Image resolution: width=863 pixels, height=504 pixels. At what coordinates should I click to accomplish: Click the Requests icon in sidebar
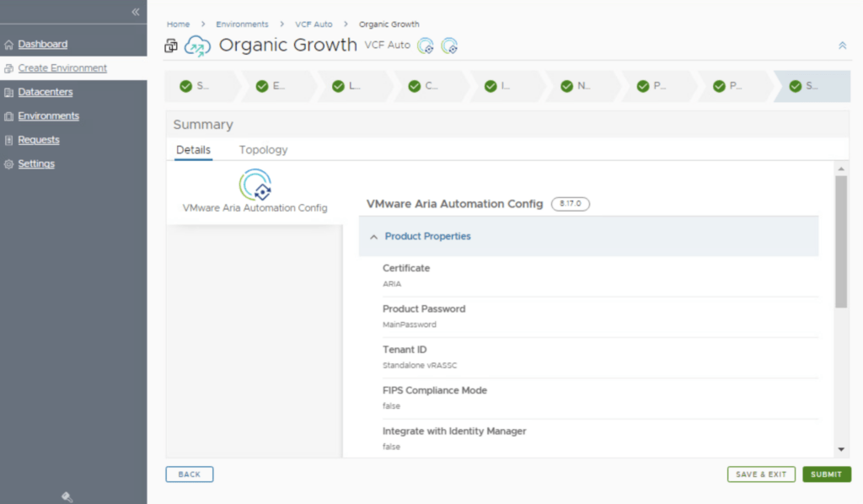pos(9,140)
